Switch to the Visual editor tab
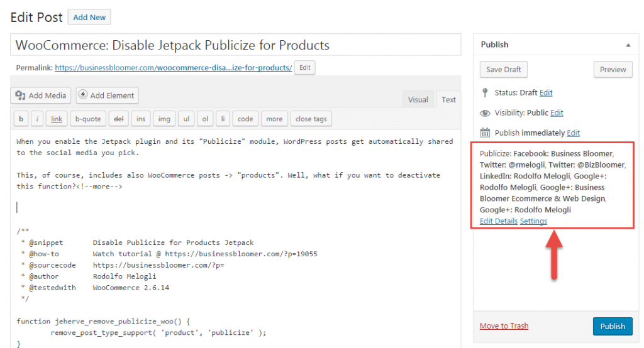The height and width of the screenshot is (348, 644). pyautogui.click(x=418, y=100)
